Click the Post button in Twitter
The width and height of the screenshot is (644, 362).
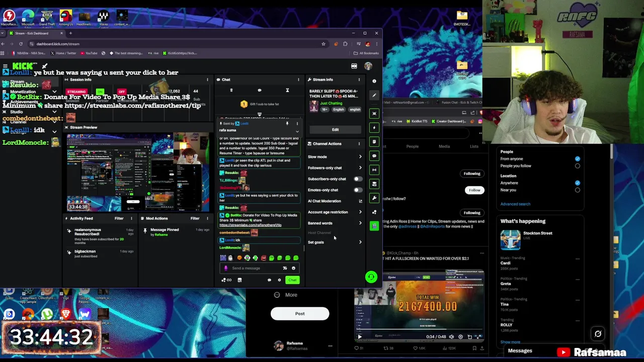click(x=300, y=314)
